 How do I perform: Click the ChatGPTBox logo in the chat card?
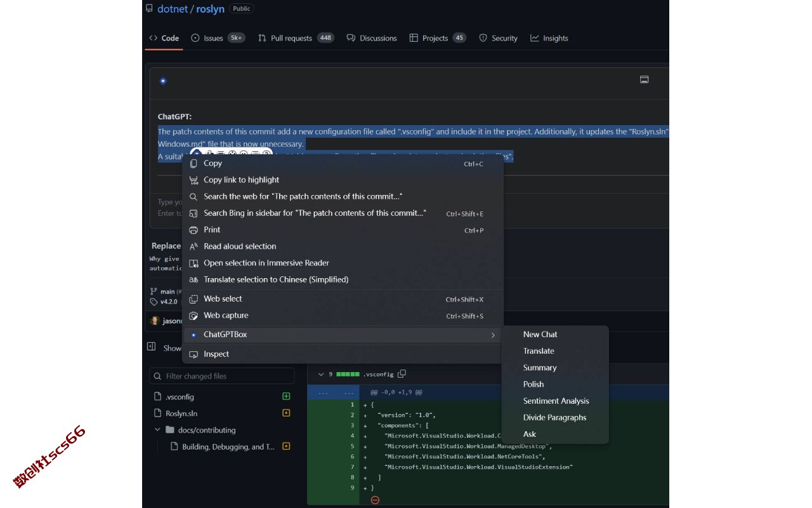(x=163, y=81)
